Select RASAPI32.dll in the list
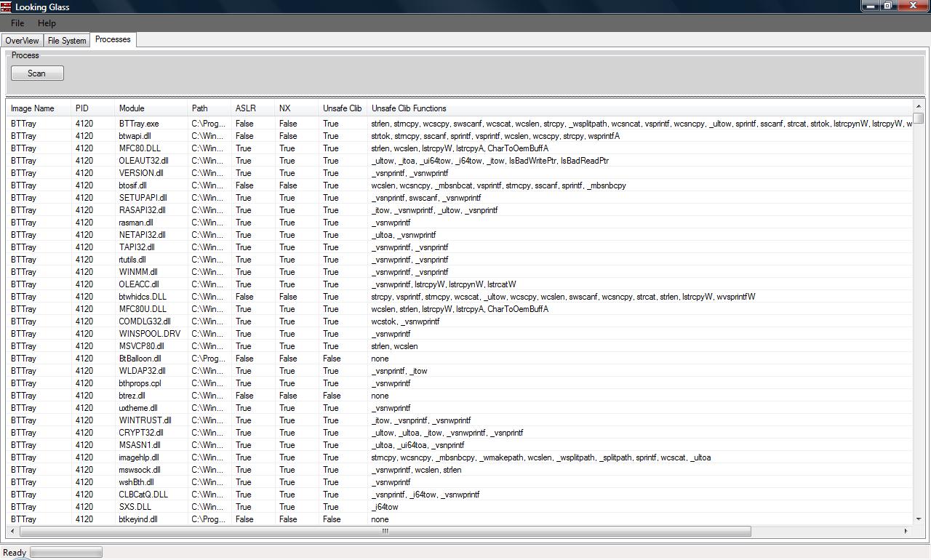The image size is (931, 560). [x=460, y=210]
